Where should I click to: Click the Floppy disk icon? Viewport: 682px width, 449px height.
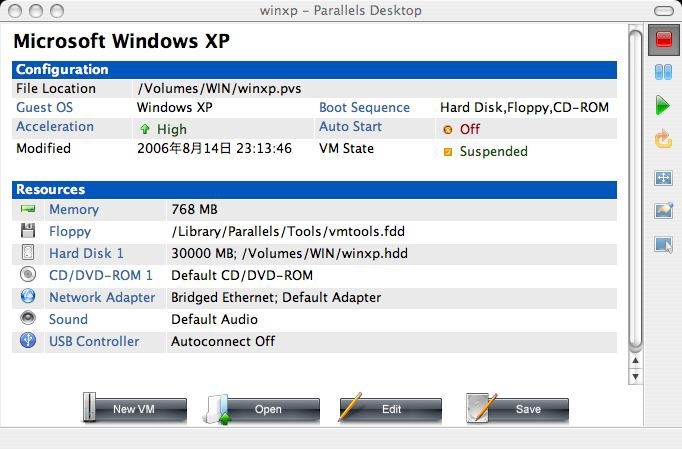click(x=28, y=231)
